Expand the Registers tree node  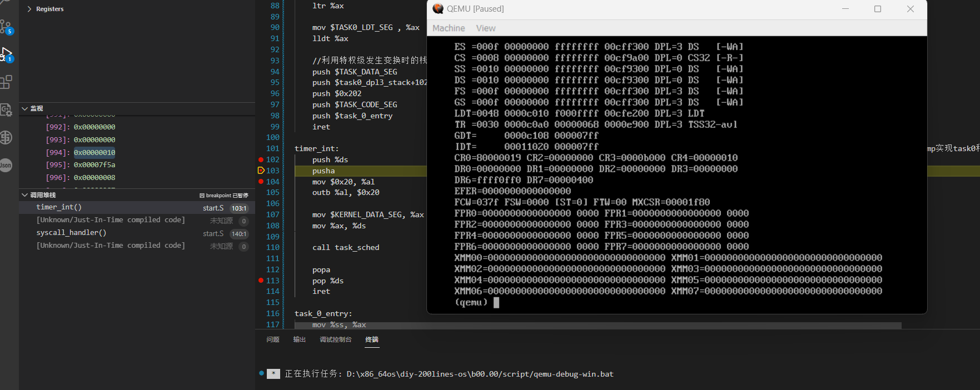click(29, 9)
